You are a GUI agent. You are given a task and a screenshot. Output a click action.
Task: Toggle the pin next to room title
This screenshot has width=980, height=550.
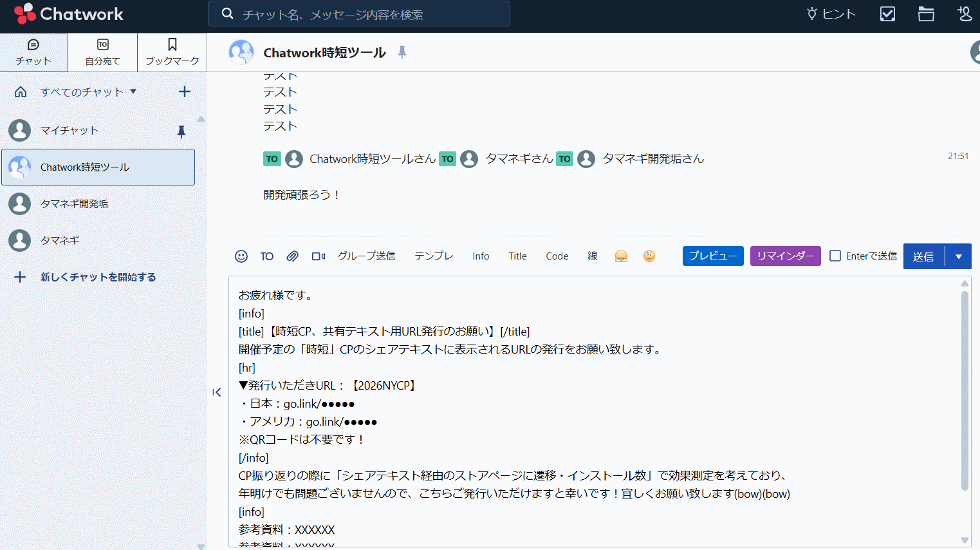pos(402,52)
